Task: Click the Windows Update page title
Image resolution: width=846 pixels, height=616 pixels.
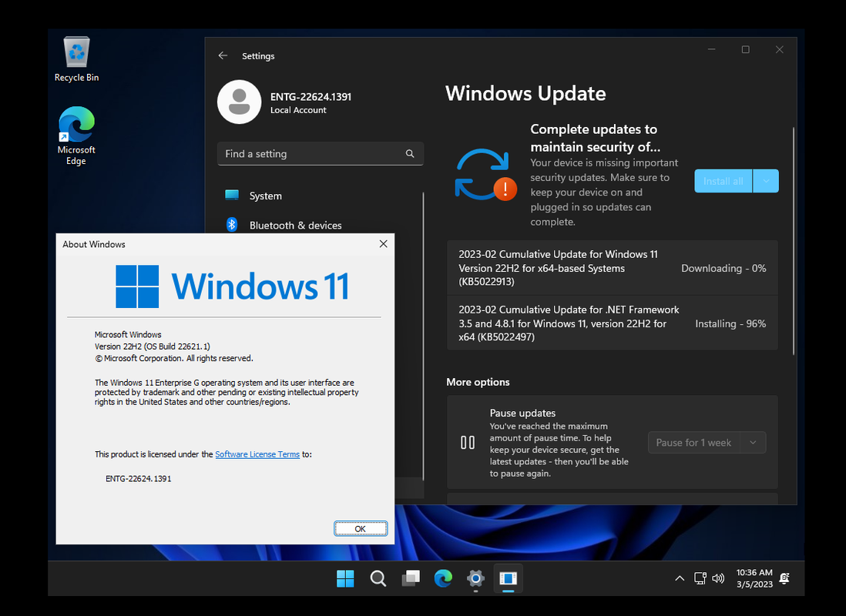Action: tap(525, 93)
